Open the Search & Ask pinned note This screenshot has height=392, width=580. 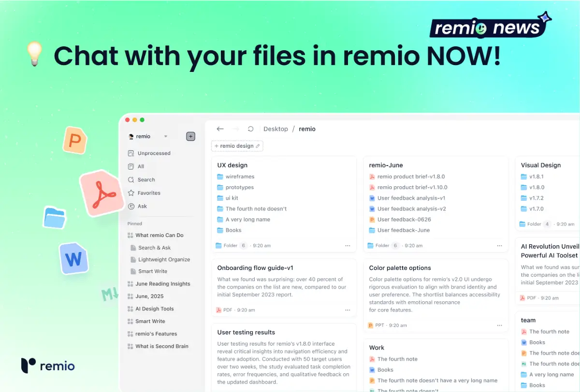click(154, 248)
